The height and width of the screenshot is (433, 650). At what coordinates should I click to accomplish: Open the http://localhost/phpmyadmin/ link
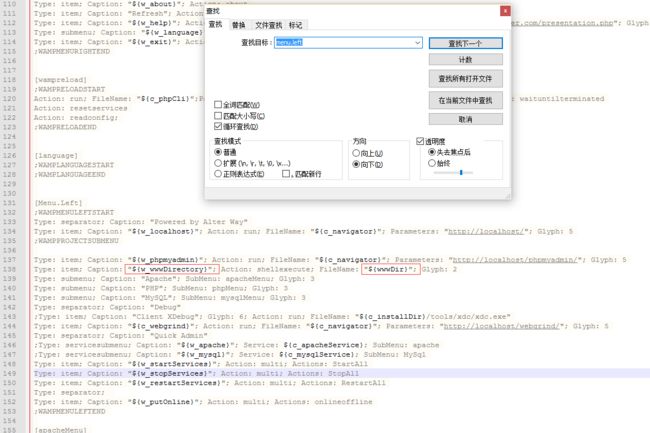pyautogui.click(x=514, y=260)
